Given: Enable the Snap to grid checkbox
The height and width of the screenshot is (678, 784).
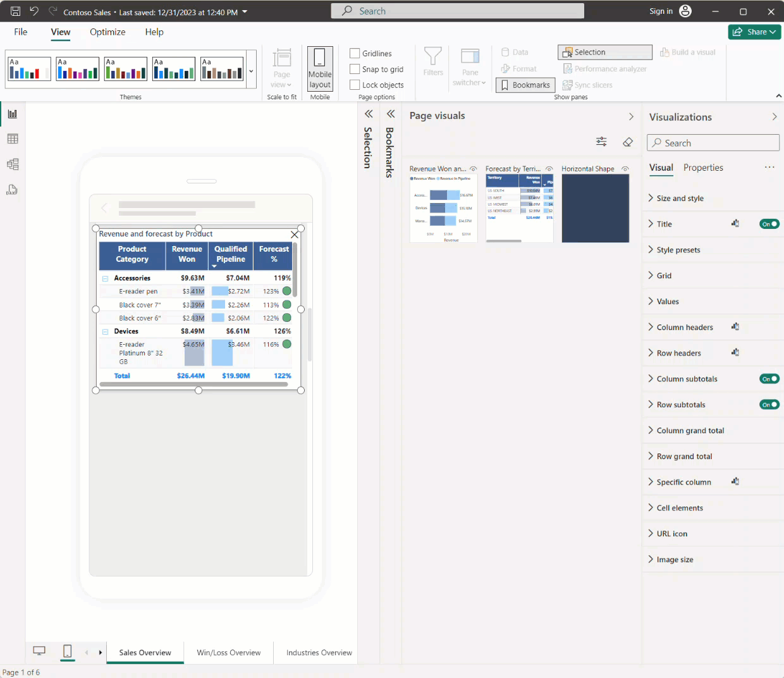Looking at the screenshot, I should 355,70.
